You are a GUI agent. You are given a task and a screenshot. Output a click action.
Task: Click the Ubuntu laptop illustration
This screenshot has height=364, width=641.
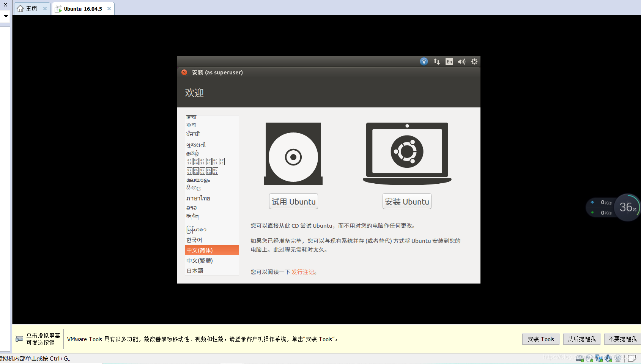tap(407, 154)
